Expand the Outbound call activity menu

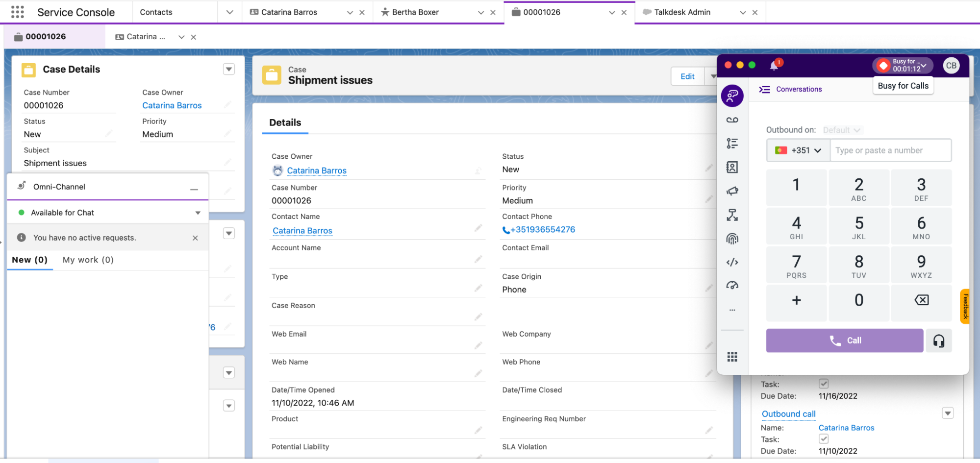point(948,414)
